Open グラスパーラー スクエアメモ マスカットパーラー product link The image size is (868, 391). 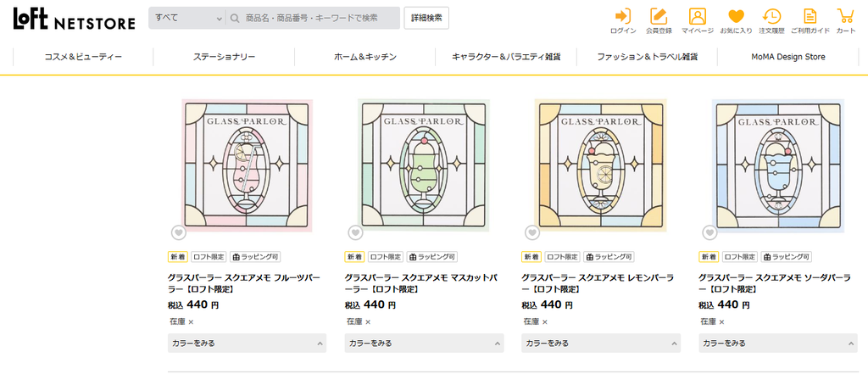coord(420,283)
